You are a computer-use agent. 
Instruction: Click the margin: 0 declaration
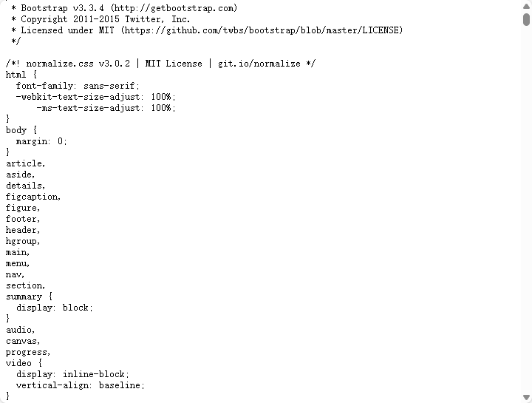click(41, 141)
